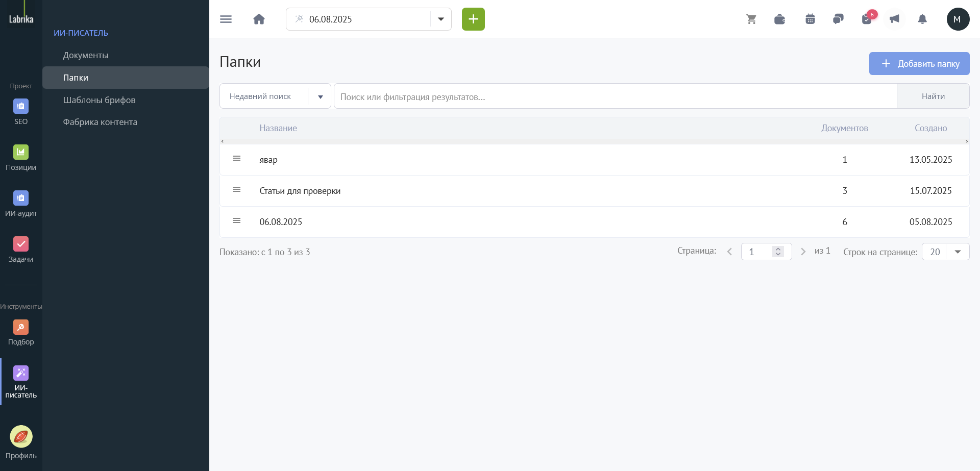Open tasks icon with red badge
This screenshot has width=980, height=471.
pos(867,18)
